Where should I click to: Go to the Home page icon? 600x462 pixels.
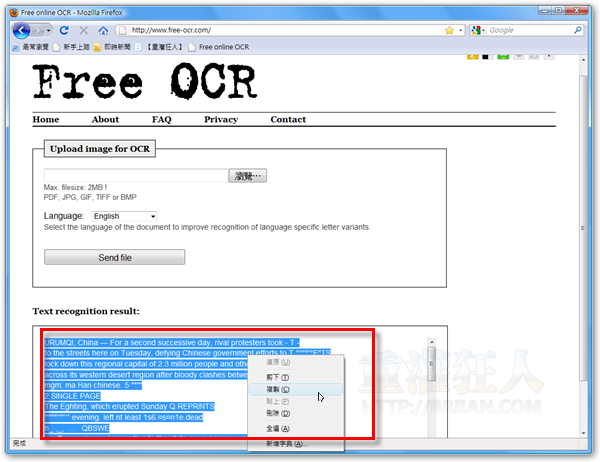[103, 30]
